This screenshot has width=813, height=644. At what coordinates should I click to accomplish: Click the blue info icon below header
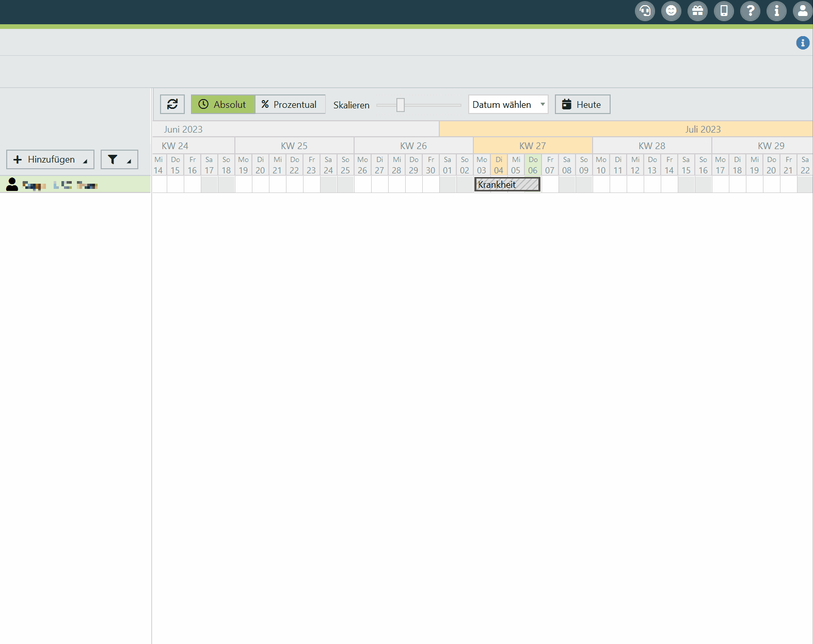point(803,43)
